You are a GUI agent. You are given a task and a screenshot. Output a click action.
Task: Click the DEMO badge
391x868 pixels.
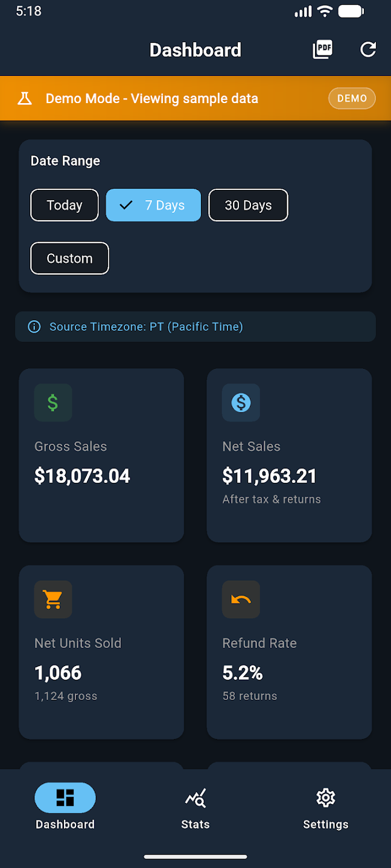[x=352, y=98]
